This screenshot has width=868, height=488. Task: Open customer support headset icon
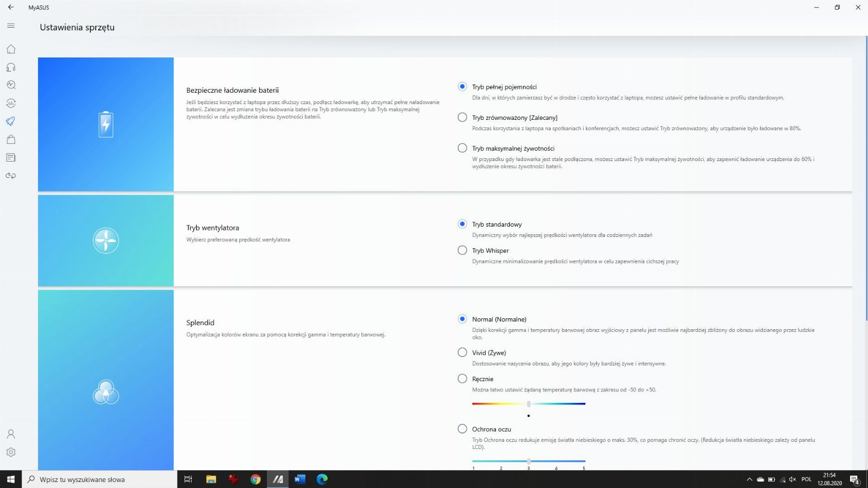[x=11, y=67]
